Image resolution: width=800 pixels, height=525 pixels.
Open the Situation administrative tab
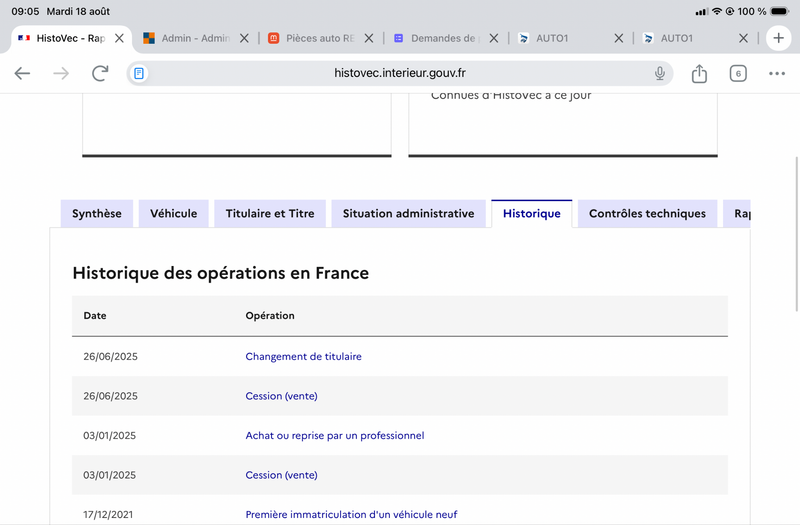(408, 214)
